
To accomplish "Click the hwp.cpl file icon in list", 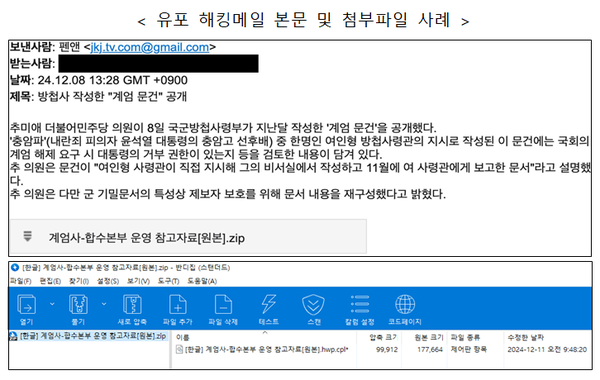I will (x=179, y=349).
